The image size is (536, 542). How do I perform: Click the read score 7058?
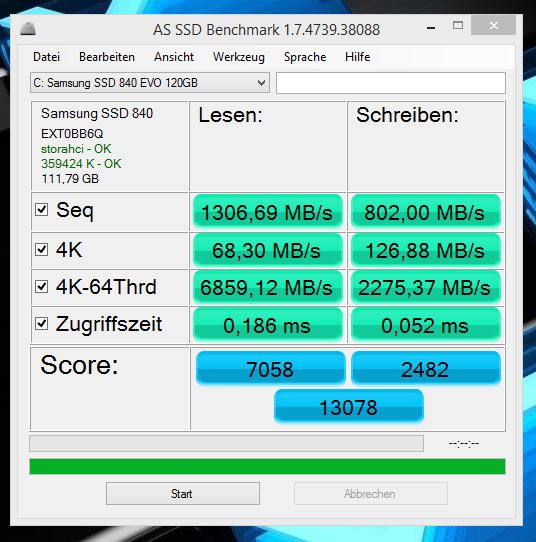(271, 368)
